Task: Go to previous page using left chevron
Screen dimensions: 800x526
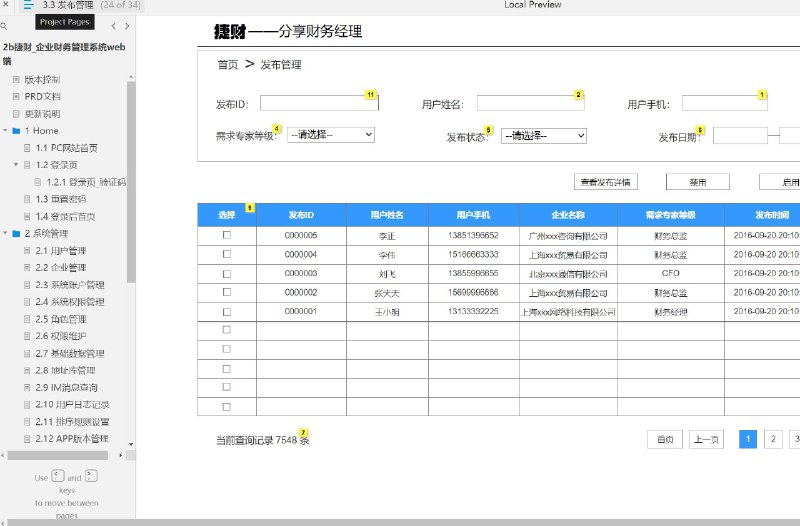Action: click(x=113, y=26)
